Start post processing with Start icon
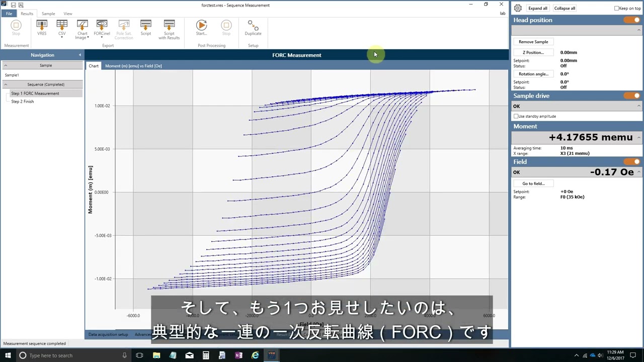The height and width of the screenshot is (362, 644). tap(201, 28)
